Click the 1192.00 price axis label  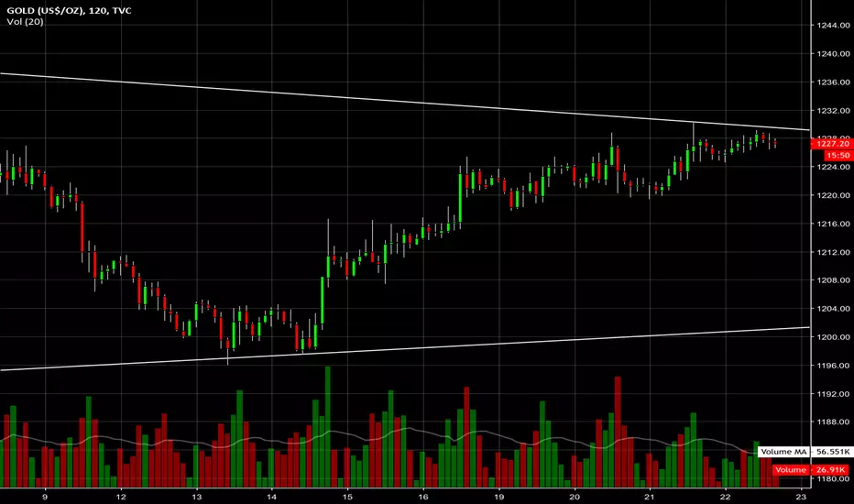pos(833,393)
